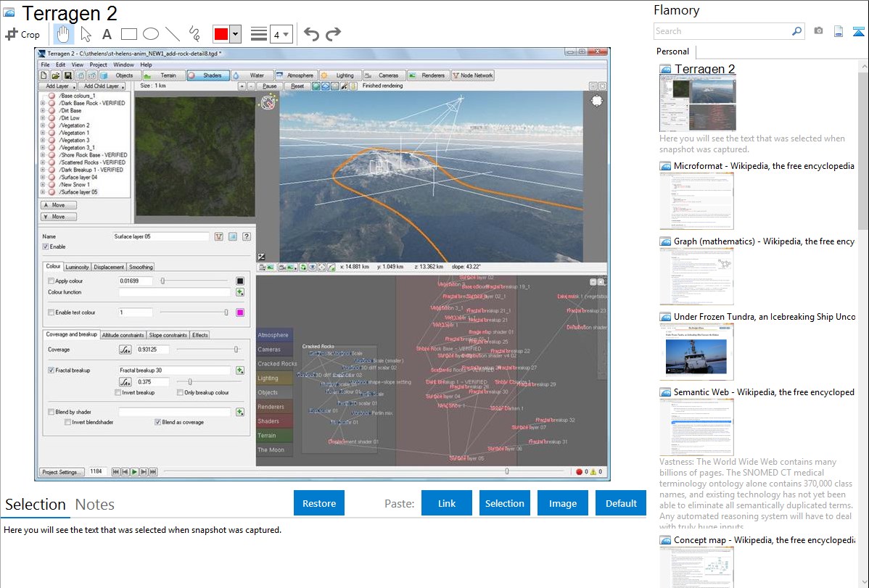Select the freehand scribble tool

pos(194,34)
